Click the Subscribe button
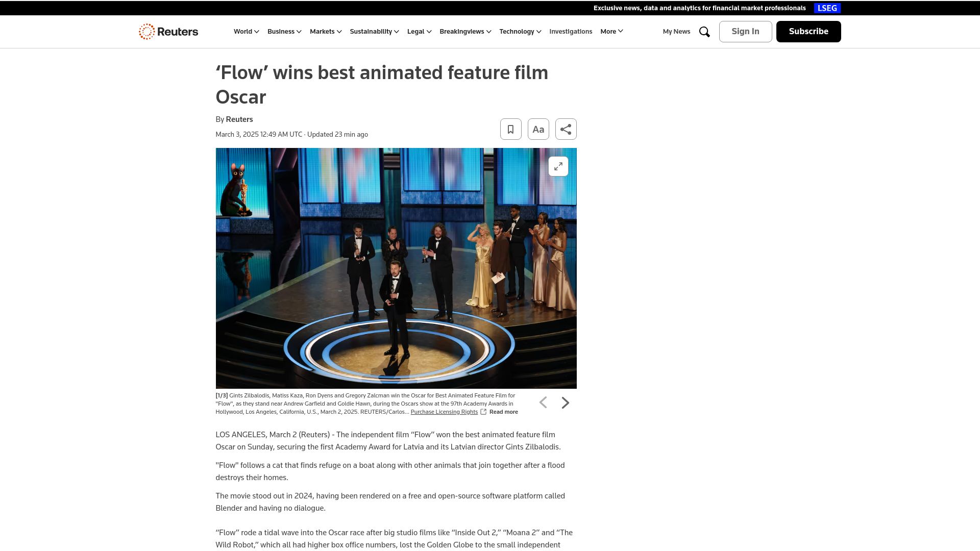 click(x=808, y=32)
